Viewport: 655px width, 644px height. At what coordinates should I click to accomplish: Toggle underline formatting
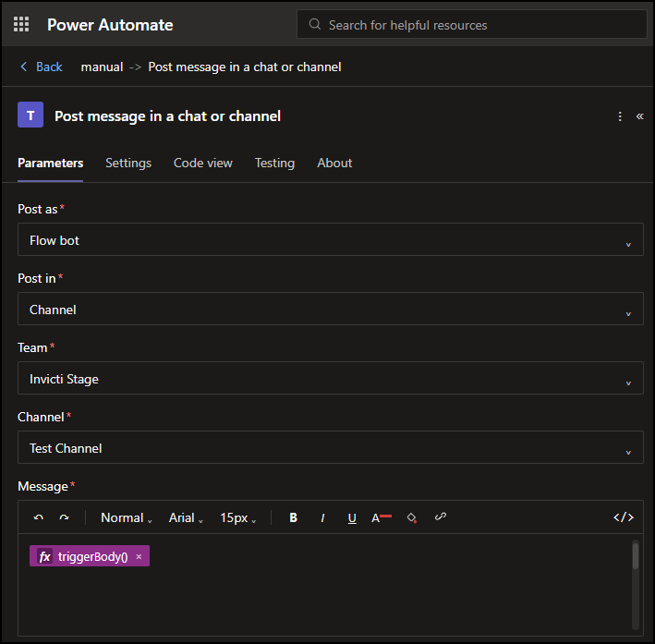(352, 517)
